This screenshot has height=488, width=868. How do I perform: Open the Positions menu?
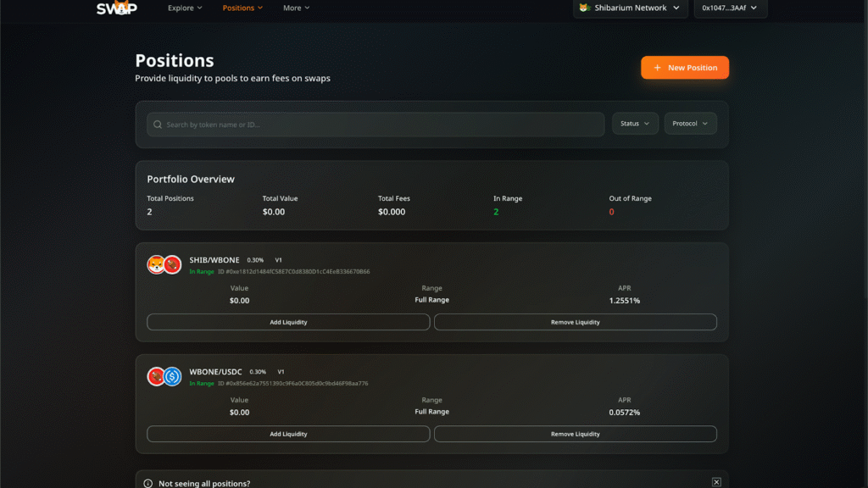pyautogui.click(x=242, y=8)
